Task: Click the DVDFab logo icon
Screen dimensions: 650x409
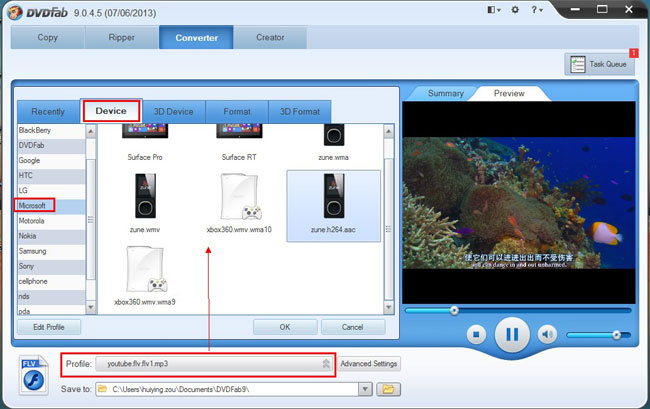Action: (x=15, y=12)
